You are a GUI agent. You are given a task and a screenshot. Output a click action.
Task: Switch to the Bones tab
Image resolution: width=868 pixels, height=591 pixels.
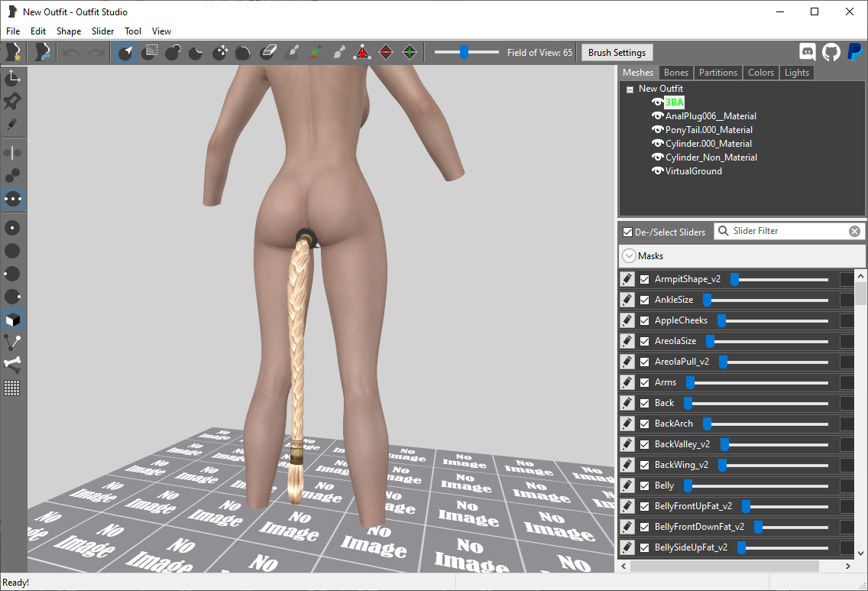click(676, 73)
